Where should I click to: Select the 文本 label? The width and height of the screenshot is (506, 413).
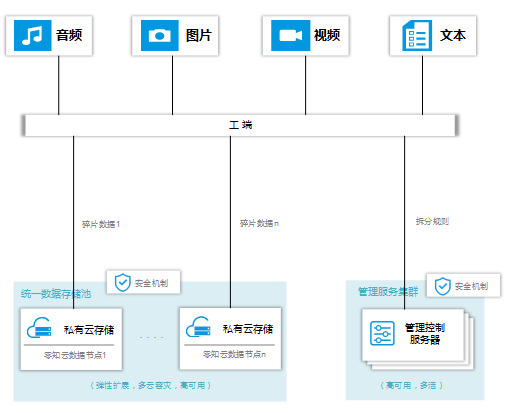(453, 35)
